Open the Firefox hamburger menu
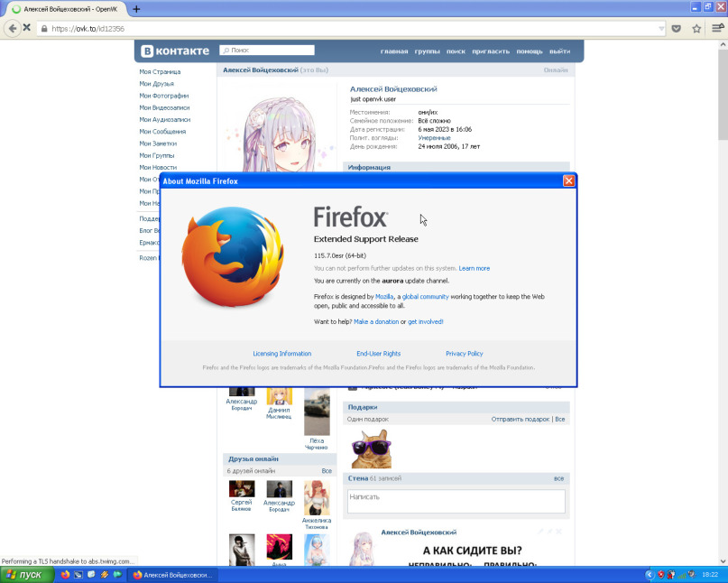 tap(718, 29)
